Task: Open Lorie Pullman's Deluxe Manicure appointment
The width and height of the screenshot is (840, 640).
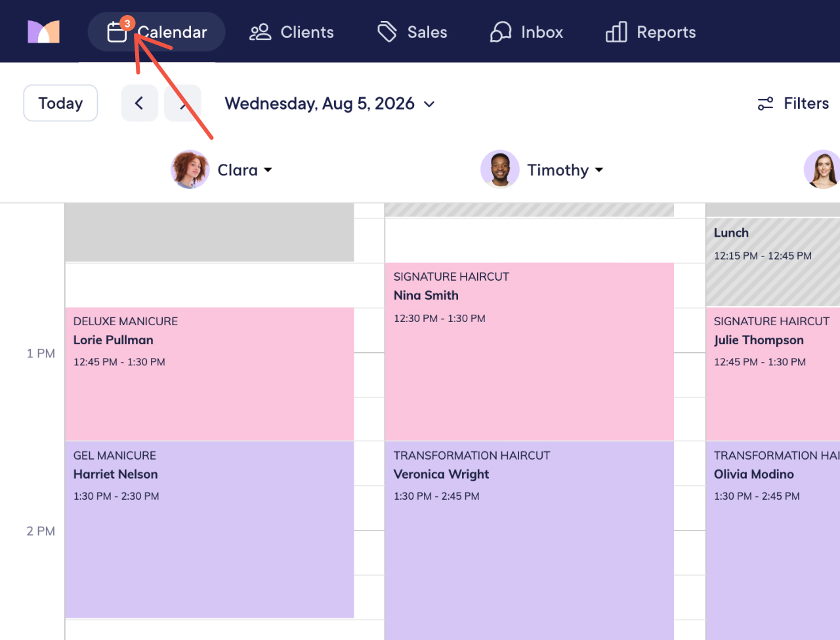Action: [x=209, y=374]
